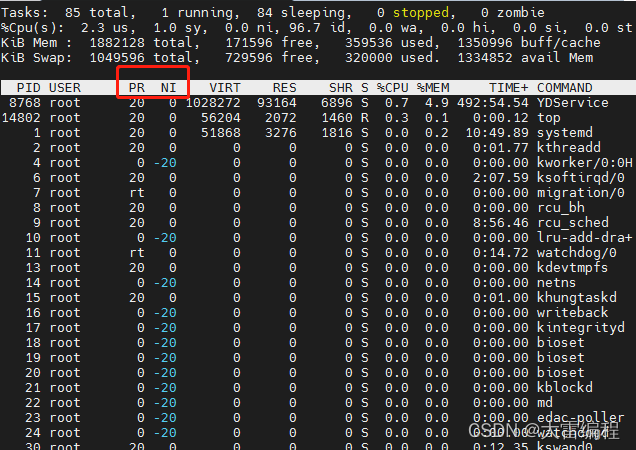The image size is (636, 450).
Task: Click the RES value 93164
Action: (x=277, y=103)
